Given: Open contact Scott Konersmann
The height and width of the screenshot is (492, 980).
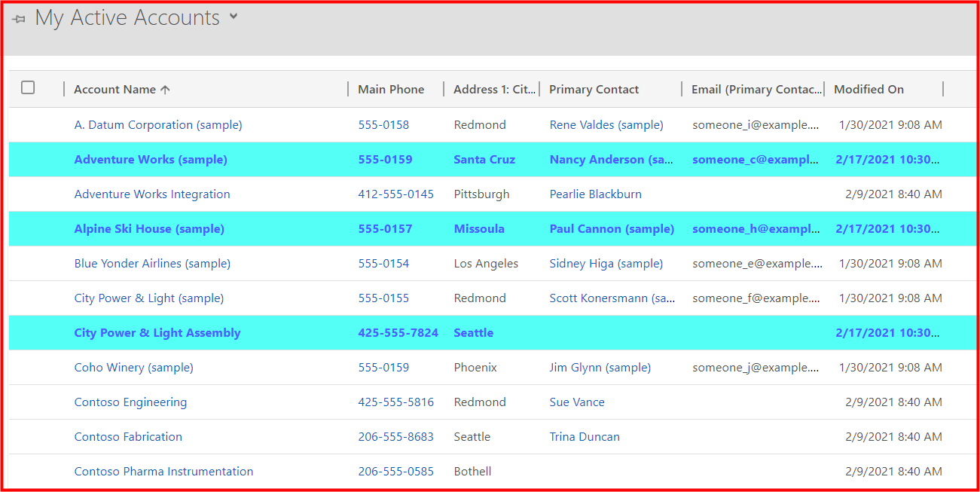Looking at the screenshot, I should coord(612,298).
